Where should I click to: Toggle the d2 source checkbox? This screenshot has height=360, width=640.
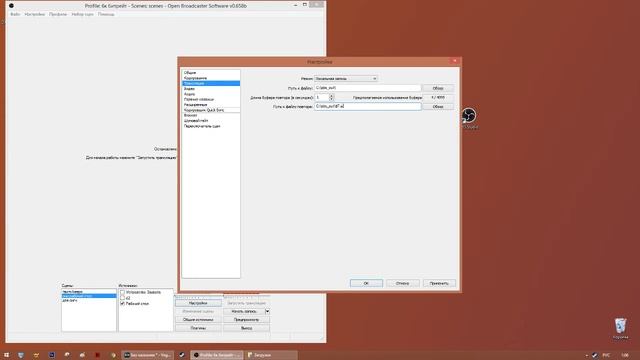[122, 298]
